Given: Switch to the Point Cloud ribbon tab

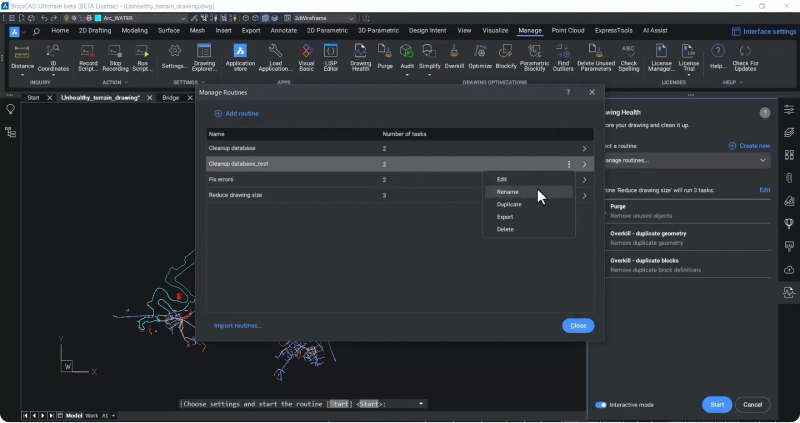Looking at the screenshot, I should tap(567, 31).
